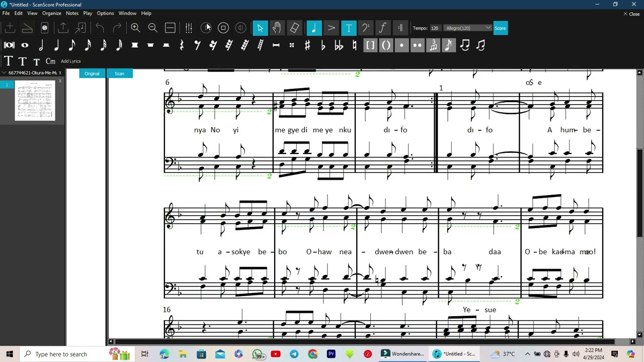Open the Organize menu
644x362 pixels.
pos(51,13)
